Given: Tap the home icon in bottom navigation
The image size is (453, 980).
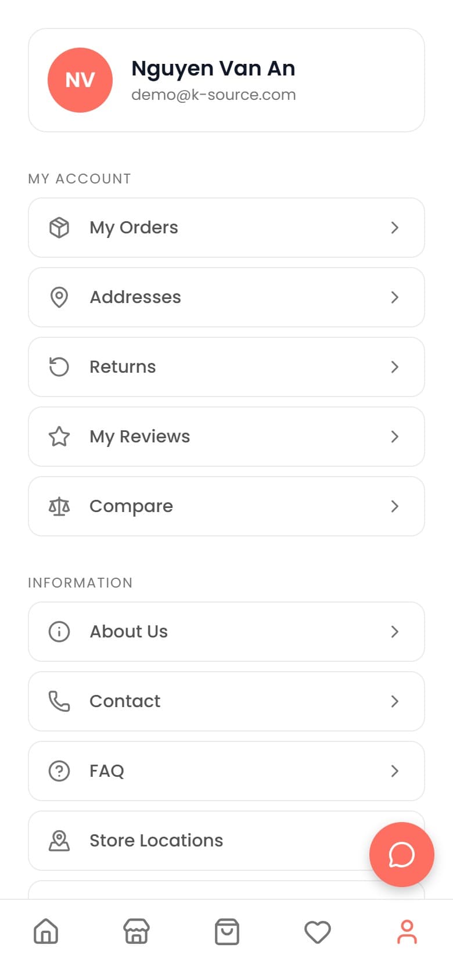Looking at the screenshot, I should point(46,932).
